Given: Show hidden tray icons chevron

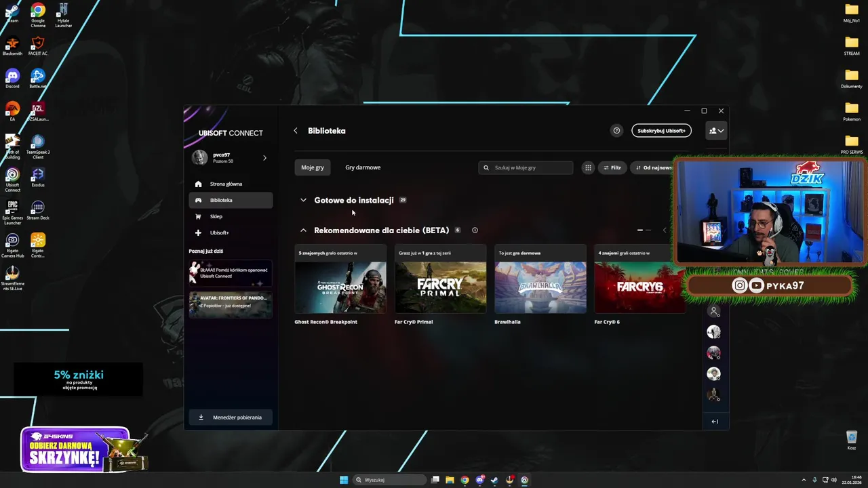Looking at the screenshot, I should pos(804,480).
